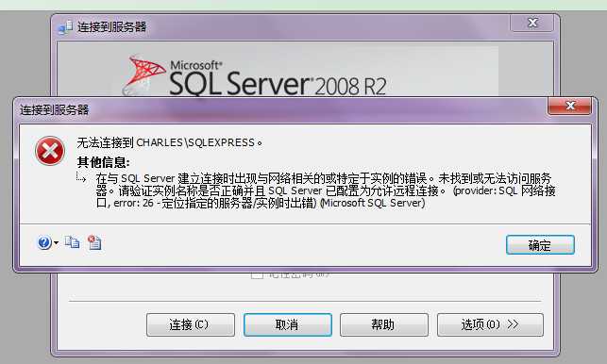607x364 pixels.
Task: Click 取消 button in login window
Action: click(x=288, y=324)
